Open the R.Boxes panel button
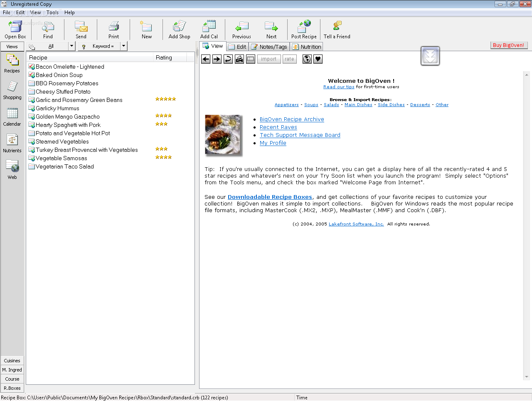Viewport: 532px width, 401px height. pos(12,388)
